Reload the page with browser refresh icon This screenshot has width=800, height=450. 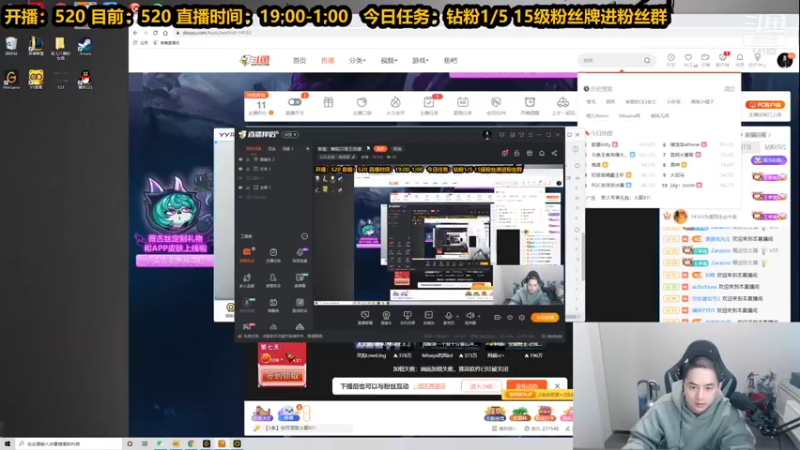coord(155,33)
